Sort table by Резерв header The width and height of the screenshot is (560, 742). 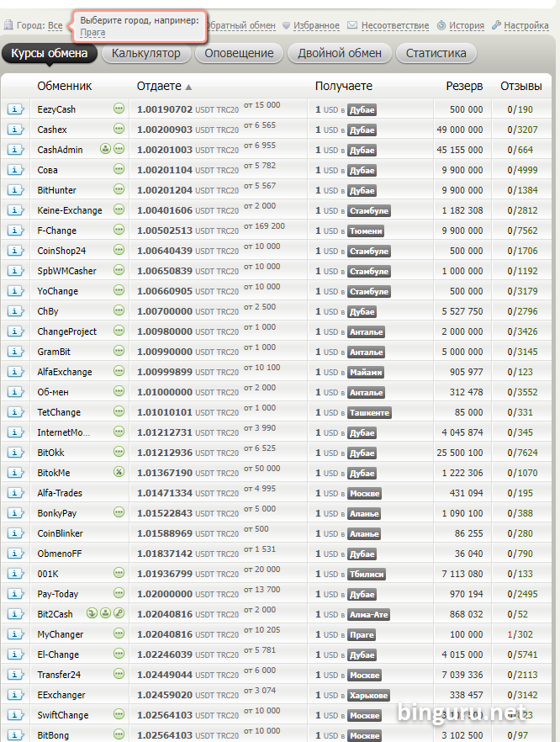(464, 86)
